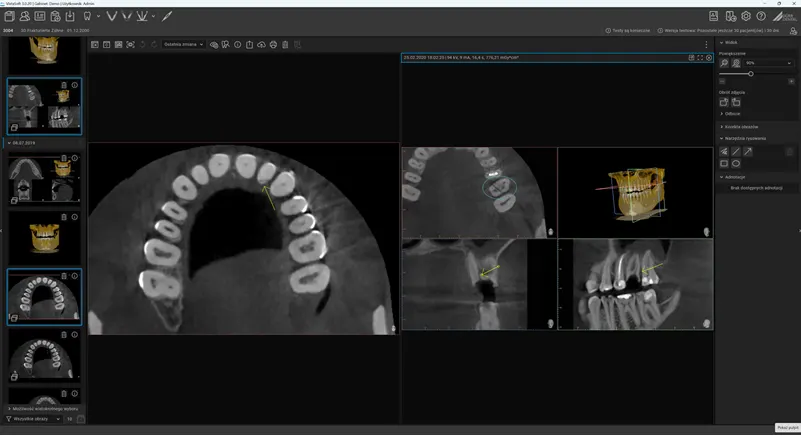Image resolution: width=801 pixels, height=436 pixels.
Task: Click the zoom slider handle
Action: click(750, 74)
